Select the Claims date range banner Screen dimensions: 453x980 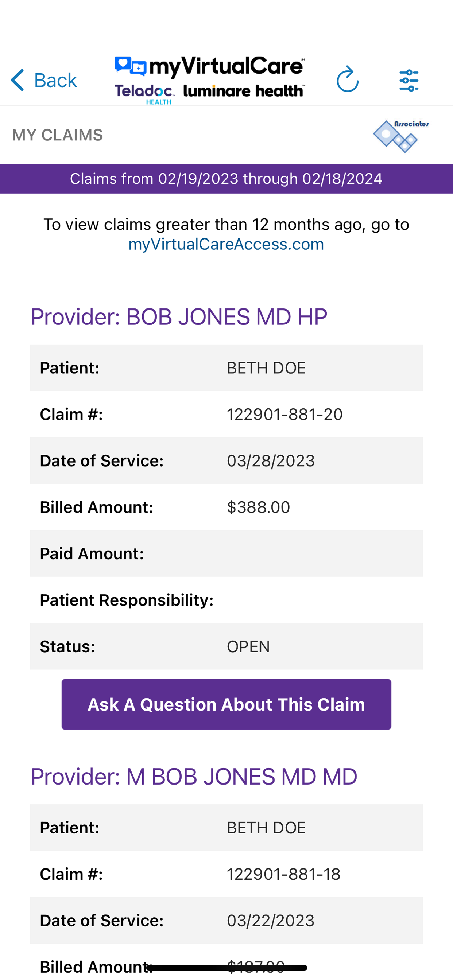pyautogui.click(x=226, y=178)
